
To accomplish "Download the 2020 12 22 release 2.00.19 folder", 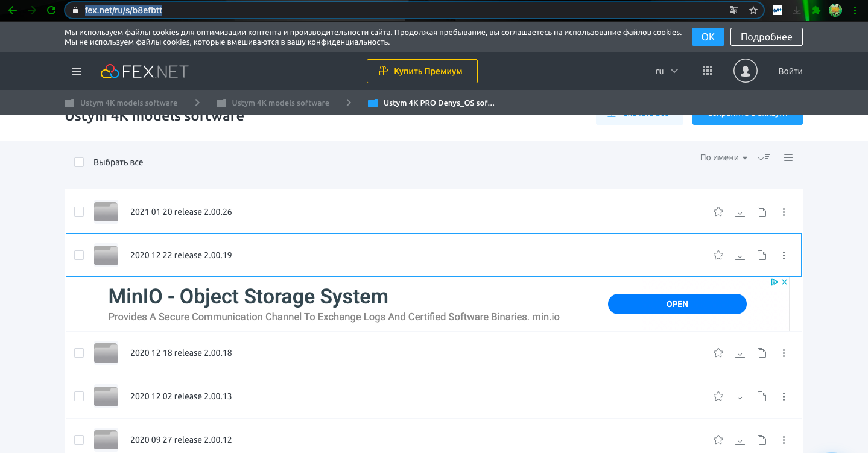I will tap(740, 255).
